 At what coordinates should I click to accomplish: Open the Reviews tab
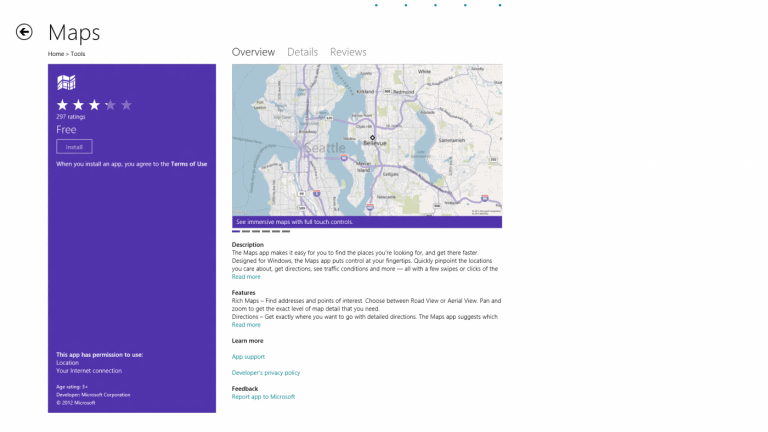(x=348, y=52)
